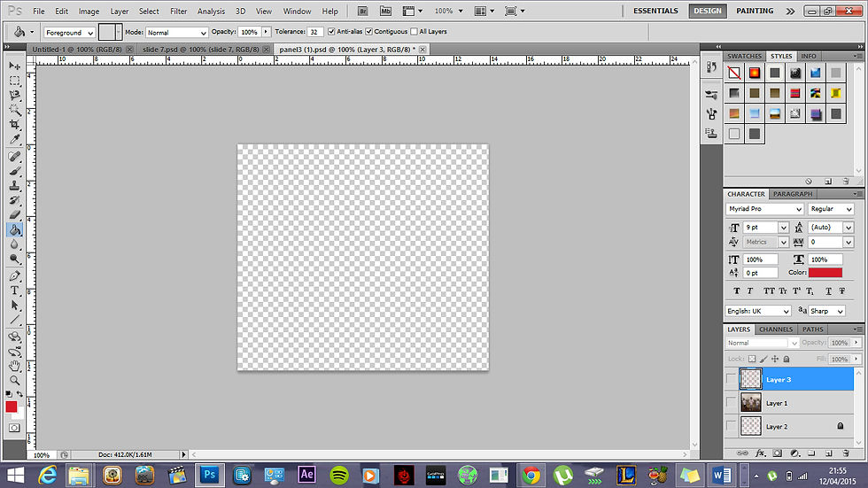Image resolution: width=868 pixels, height=488 pixels.
Task: Select the Dodge tool
Action: click(14, 259)
